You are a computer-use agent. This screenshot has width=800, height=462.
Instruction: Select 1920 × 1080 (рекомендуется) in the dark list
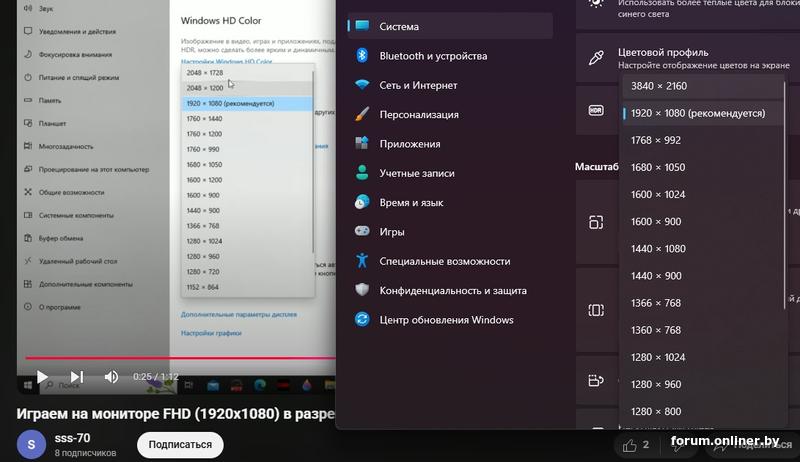point(703,113)
